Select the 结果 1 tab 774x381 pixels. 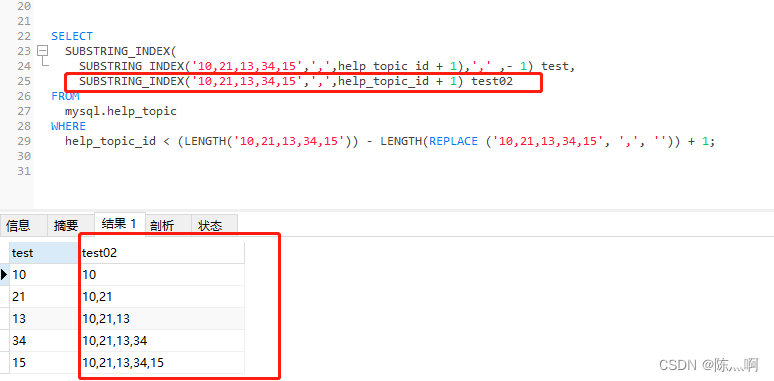click(x=119, y=224)
